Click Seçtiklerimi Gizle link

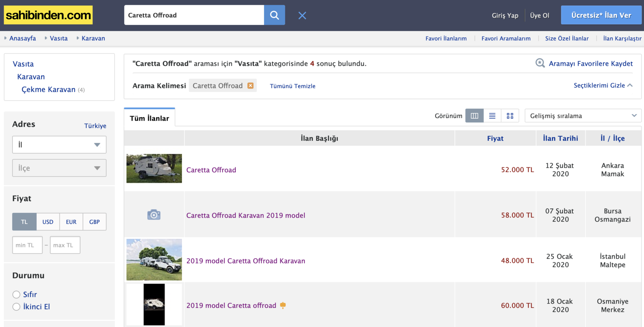[x=599, y=85]
